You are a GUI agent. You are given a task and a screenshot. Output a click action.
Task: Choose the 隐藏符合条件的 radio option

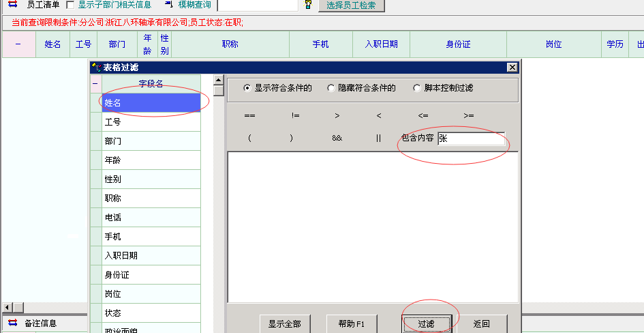[331, 88]
